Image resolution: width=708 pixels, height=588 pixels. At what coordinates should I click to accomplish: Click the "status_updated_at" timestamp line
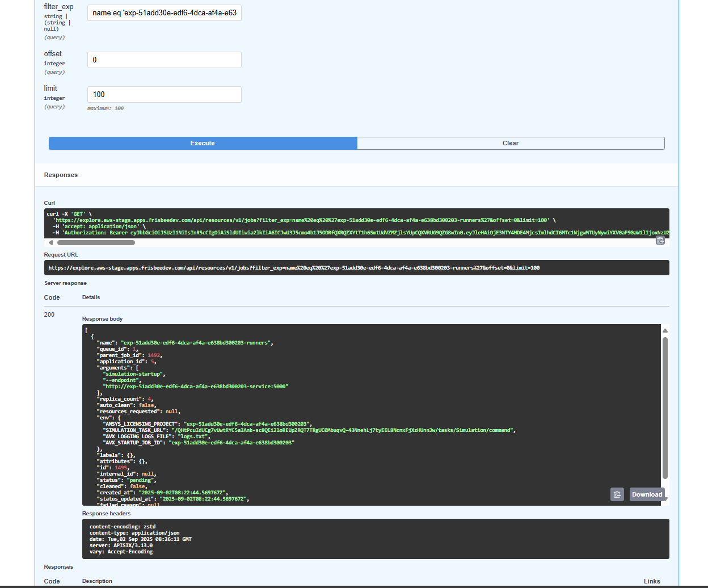(174, 499)
